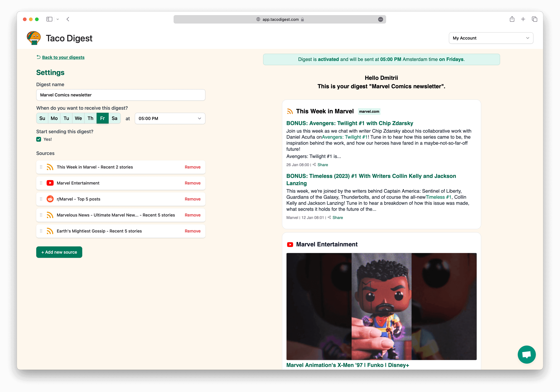Open the sidebar options chevron
560x392 pixels.
coord(58,19)
